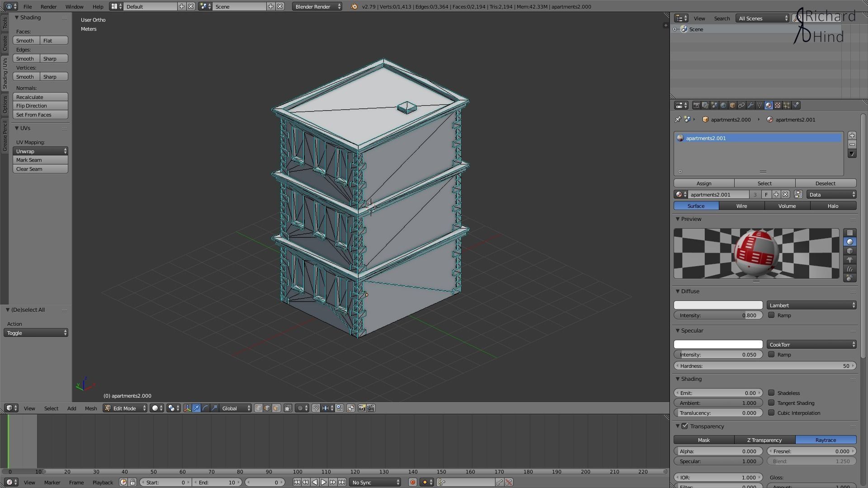Switch to the Halo material type tab
Viewport: 868px width, 488px height.
point(833,206)
